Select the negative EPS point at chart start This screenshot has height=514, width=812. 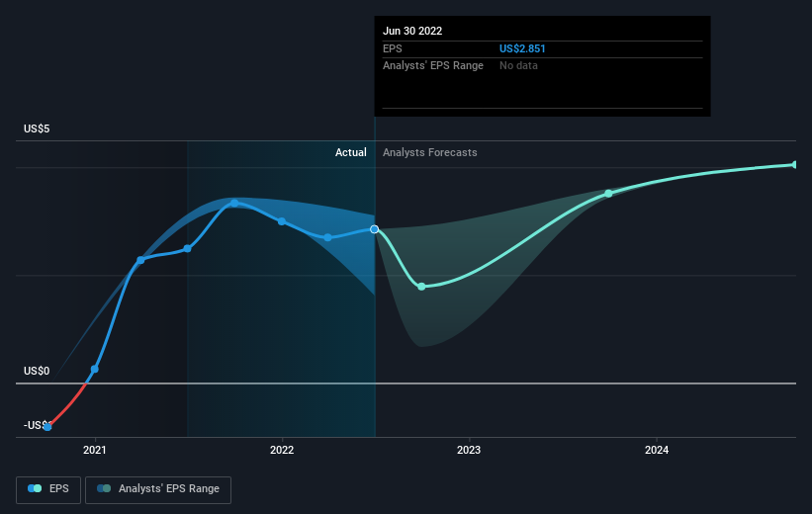point(47,427)
